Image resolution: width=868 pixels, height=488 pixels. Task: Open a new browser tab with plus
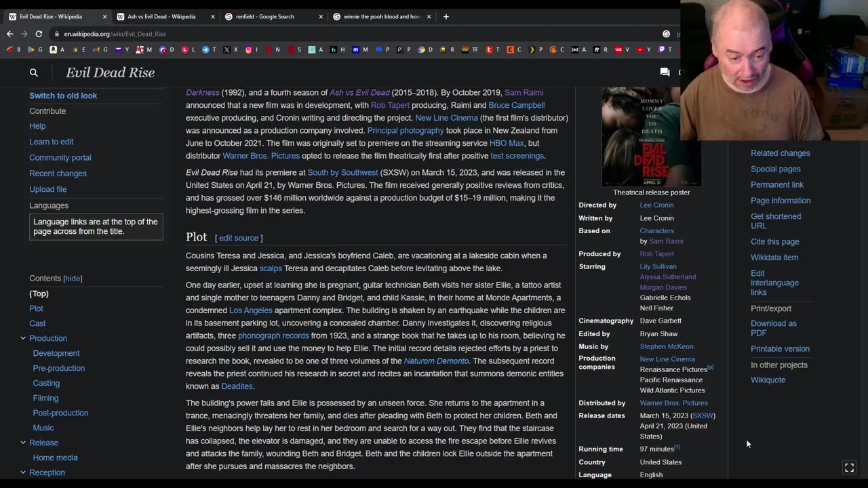[446, 16]
